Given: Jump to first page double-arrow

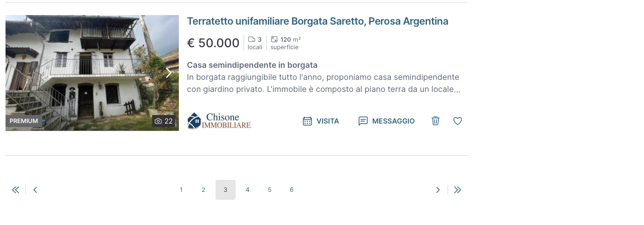Looking at the screenshot, I should [16, 190].
